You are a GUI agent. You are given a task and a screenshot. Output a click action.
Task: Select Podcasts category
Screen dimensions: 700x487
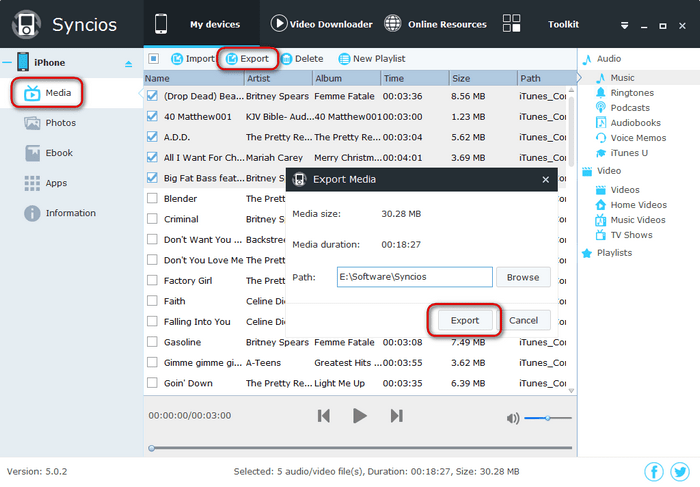[622, 108]
